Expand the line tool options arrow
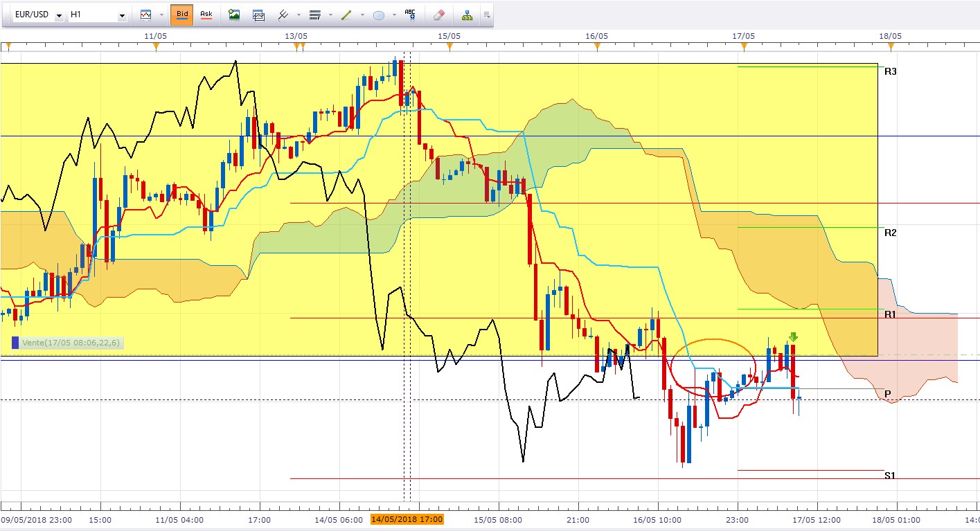The width and height of the screenshot is (980, 531). (363, 15)
